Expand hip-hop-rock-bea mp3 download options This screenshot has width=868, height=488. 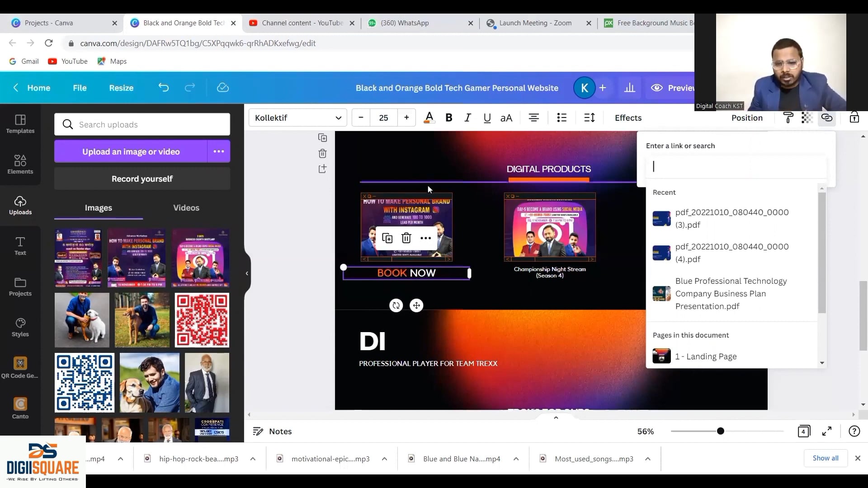coord(253,459)
